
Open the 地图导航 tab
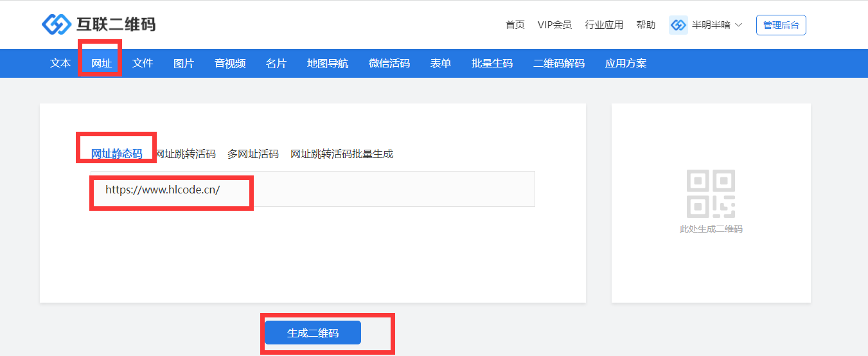pyautogui.click(x=328, y=63)
